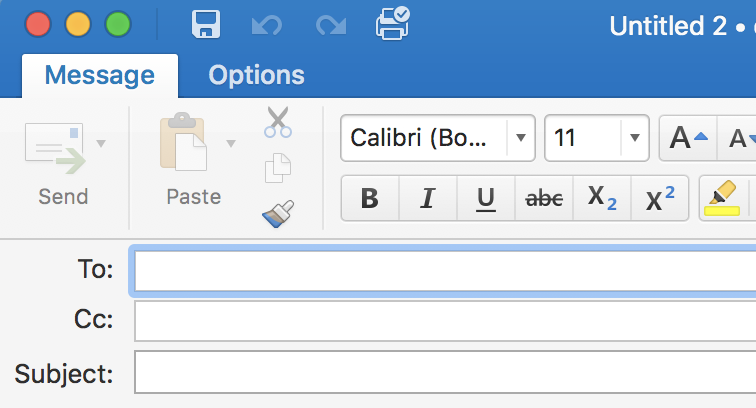
Task: Toggle Bold formatting
Action: coord(370,198)
